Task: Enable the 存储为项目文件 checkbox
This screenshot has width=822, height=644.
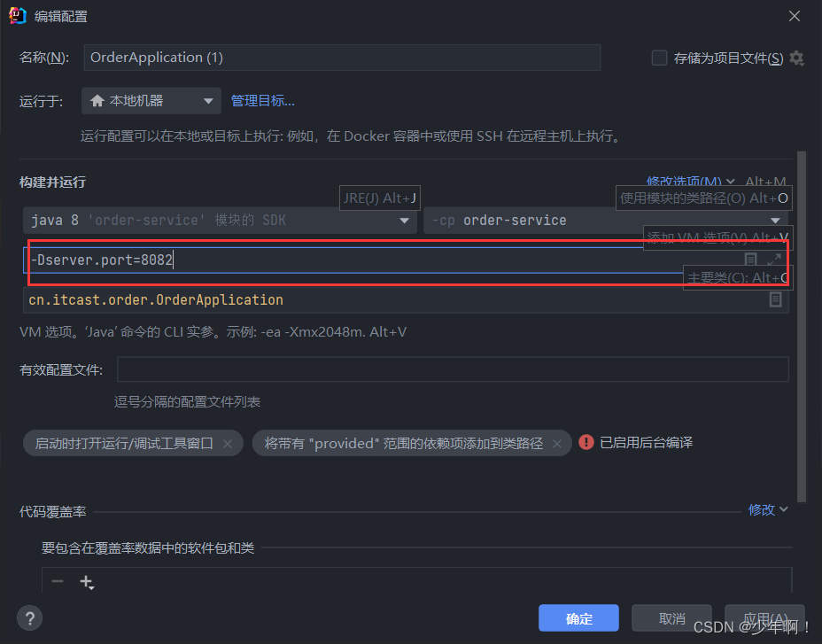Action: pyautogui.click(x=659, y=57)
